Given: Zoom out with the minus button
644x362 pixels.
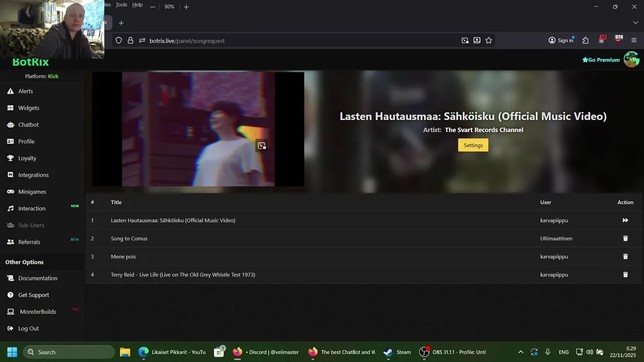Looking at the screenshot, I should [152, 7].
